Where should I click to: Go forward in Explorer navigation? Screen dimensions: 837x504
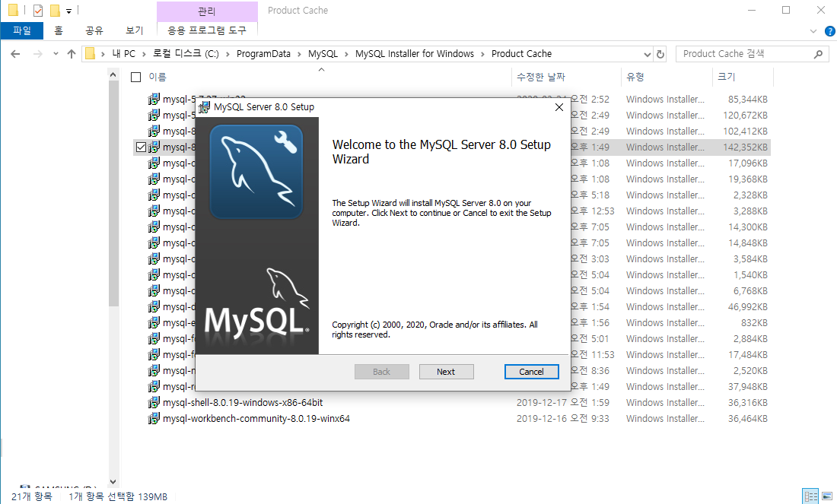click(37, 54)
